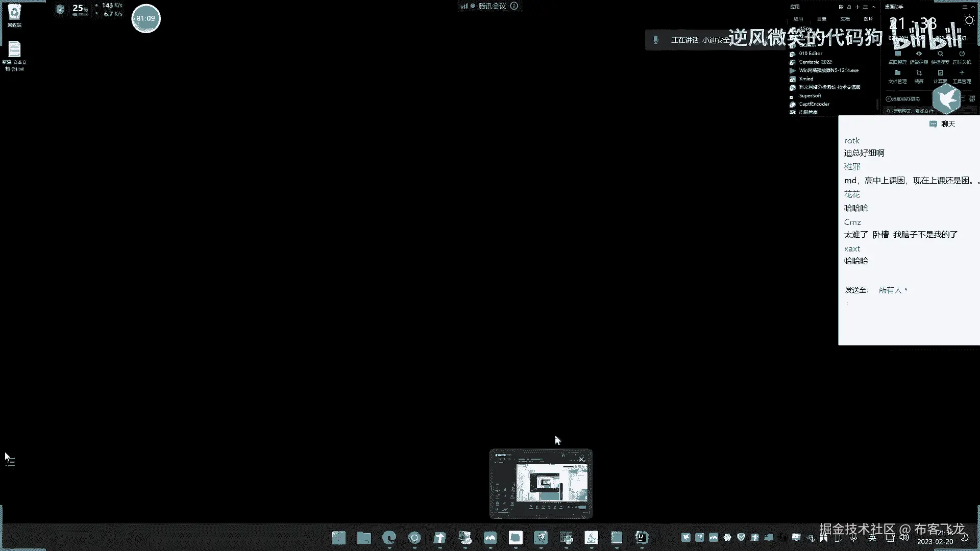980x551 pixels.
Task: Switch to the 目录 tab
Action: 821,19
